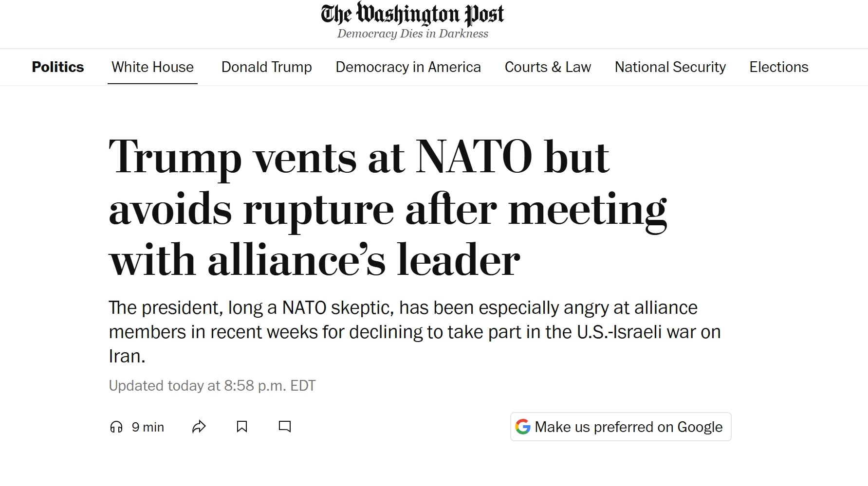Image resolution: width=868 pixels, height=486 pixels.
Task: Click the 9 min listening duration label
Action: pos(148,427)
